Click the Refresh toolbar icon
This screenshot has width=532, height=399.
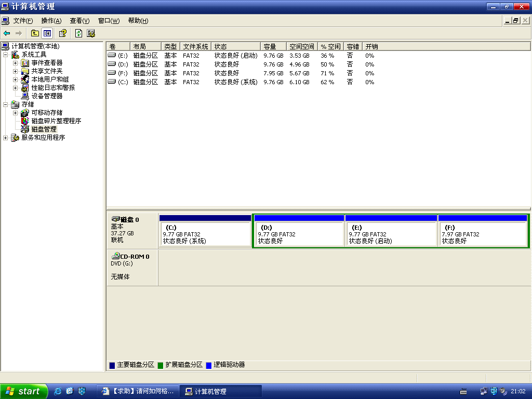pyautogui.click(x=78, y=33)
